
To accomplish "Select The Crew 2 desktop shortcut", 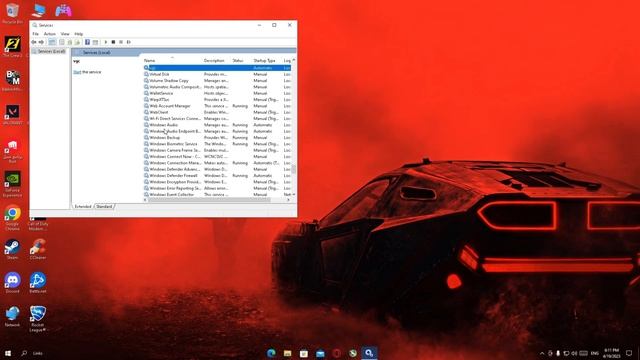I will [13, 47].
